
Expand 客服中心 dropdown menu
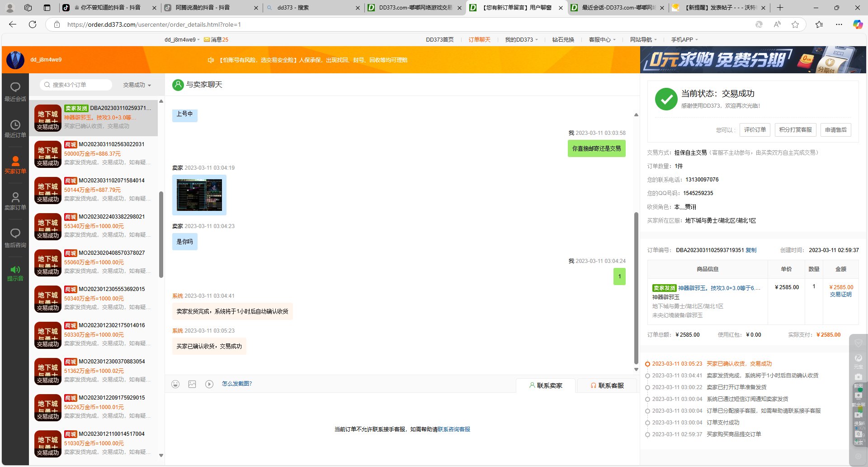(602, 40)
